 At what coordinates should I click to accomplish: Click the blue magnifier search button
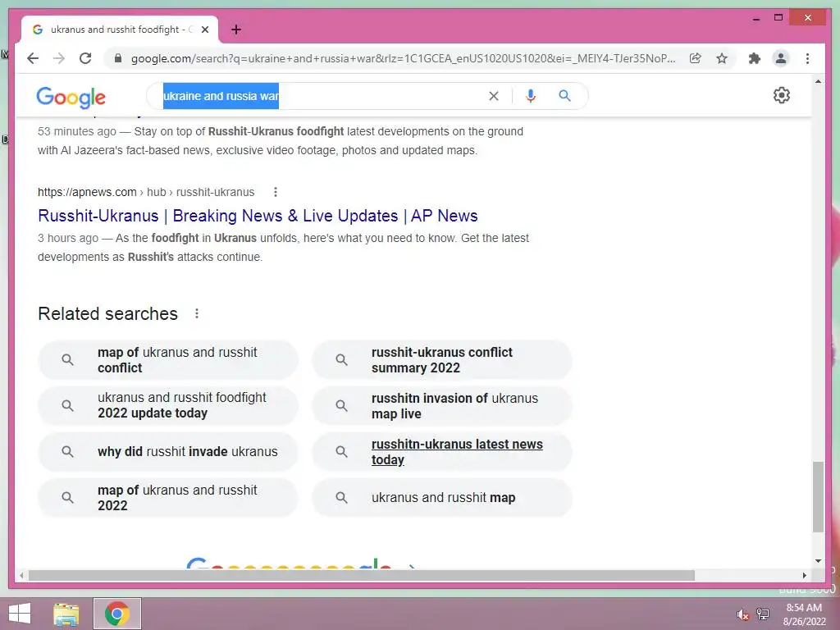click(564, 96)
